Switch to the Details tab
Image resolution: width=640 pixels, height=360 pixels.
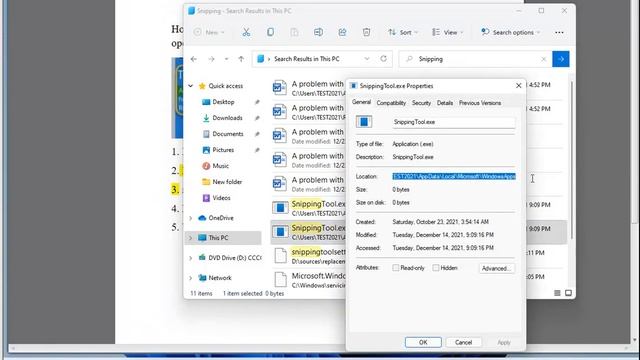pyautogui.click(x=445, y=103)
